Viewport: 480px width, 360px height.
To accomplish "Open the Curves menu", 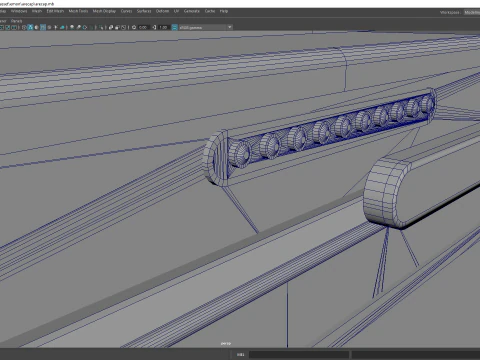I will 126,11.
